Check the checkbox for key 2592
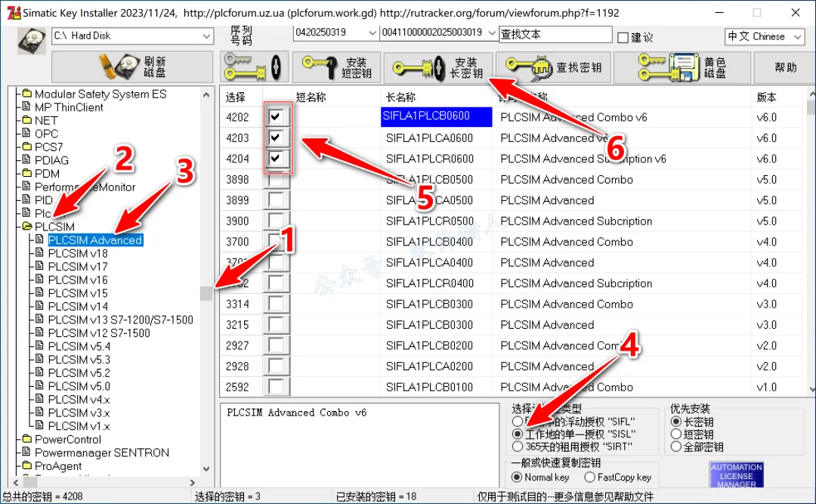The width and height of the screenshot is (816, 504). pos(276,387)
